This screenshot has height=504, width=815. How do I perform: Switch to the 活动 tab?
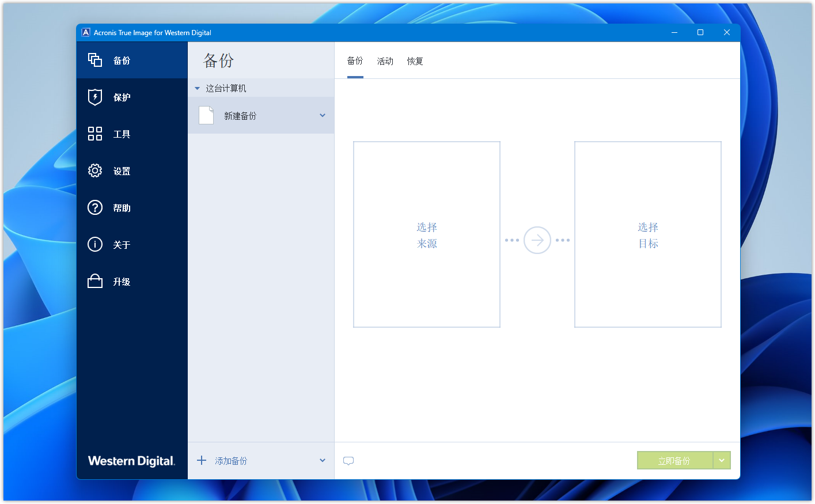[385, 61]
